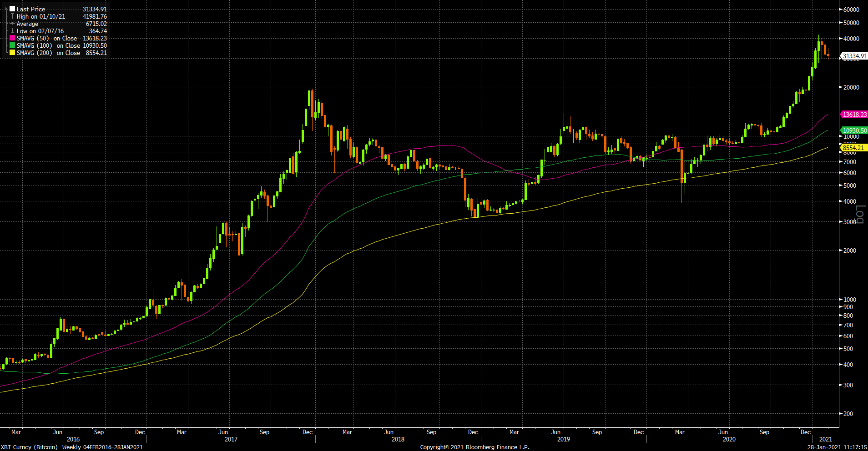Click the green SMAVG (100) legend swatch
The image size is (868, 451).
point(12,45)
